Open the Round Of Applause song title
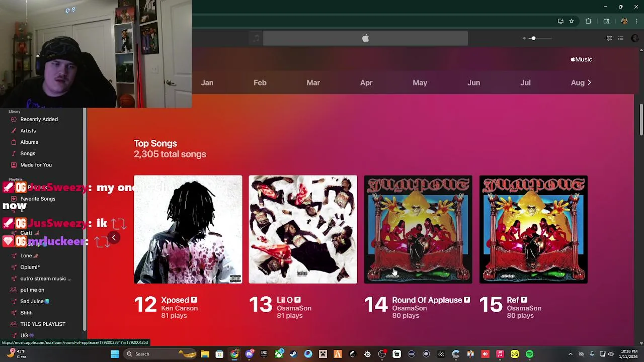The width and height of the screenshot is (644, 362). 427,300
